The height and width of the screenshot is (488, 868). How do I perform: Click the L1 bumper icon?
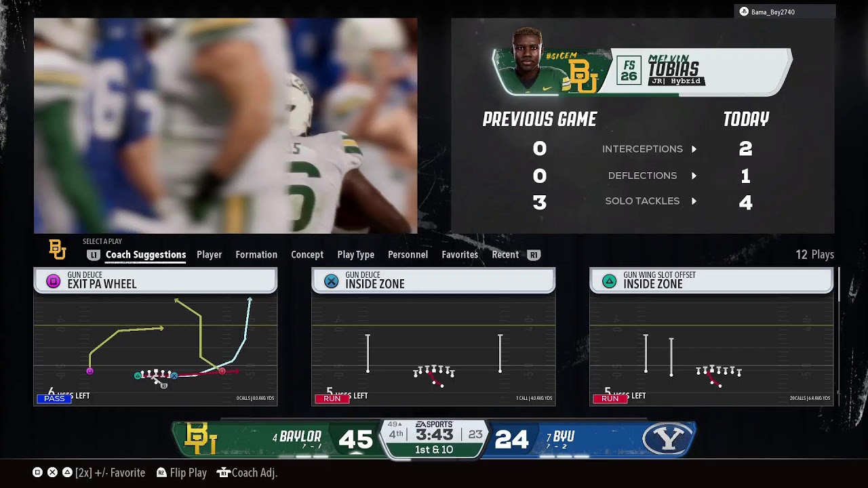point(94,255)
